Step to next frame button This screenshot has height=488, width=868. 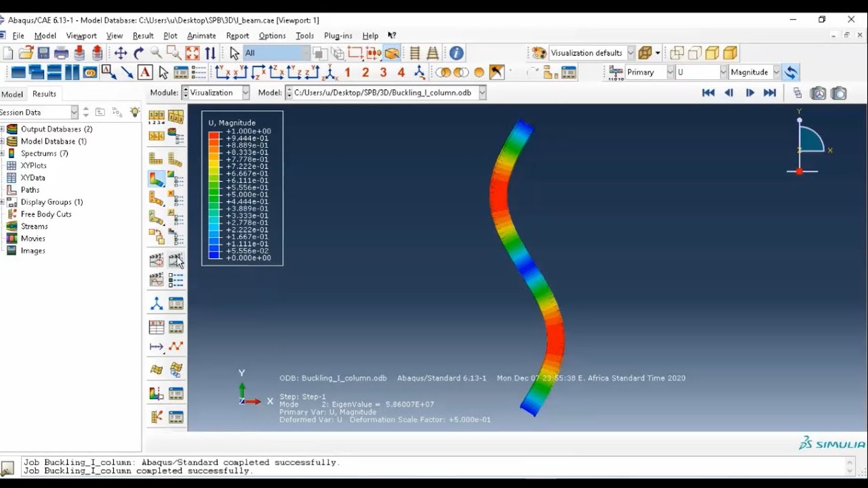click(x=750, y=93)
